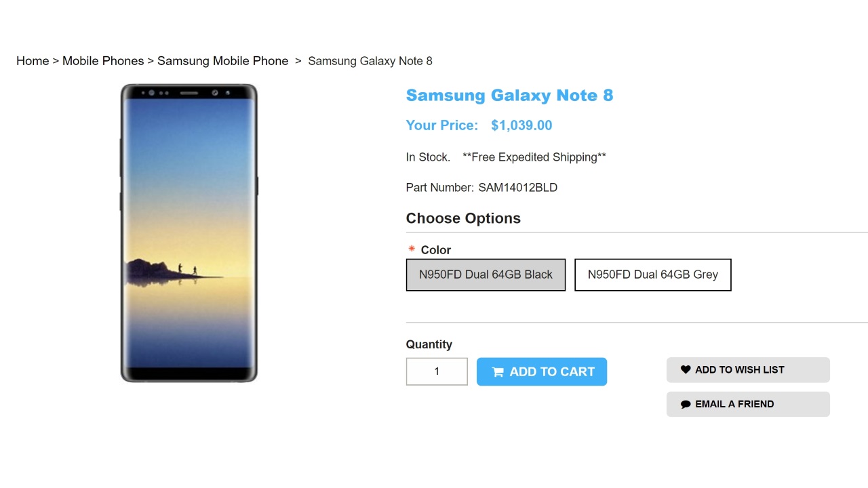This screenshot has height=488, width=868.
Task: Click the part number SAM14012BLD
Action: pos(517,188)
